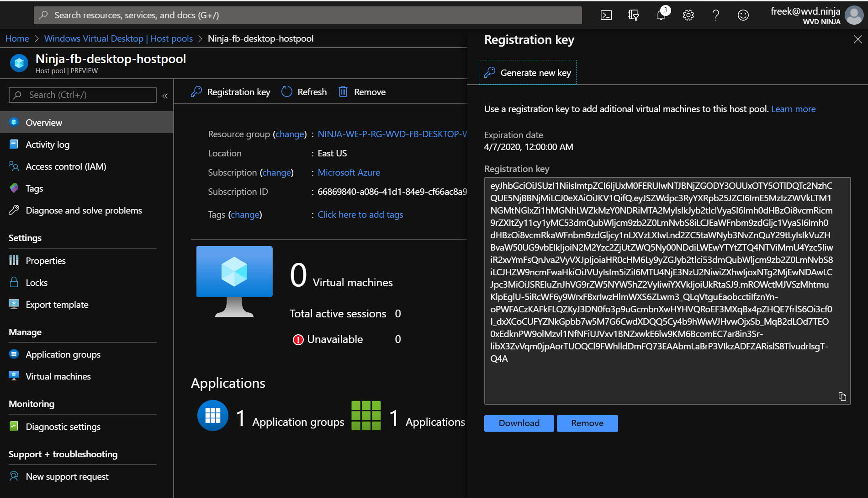Click the green Applications grid icon
The image size is (868, 498).
(366, 415)
